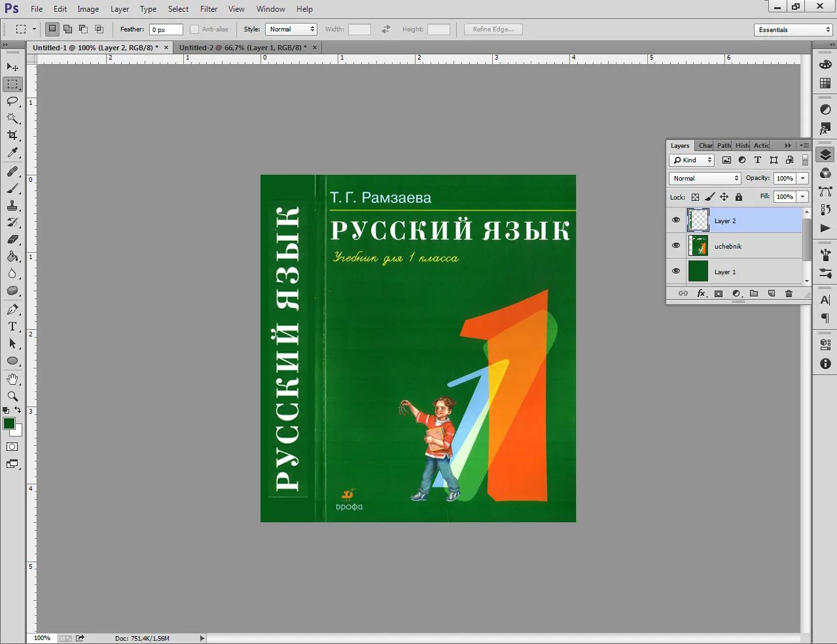837x644 pixels.
Task: Open the Window menu
Action: (x=271, y=9)
